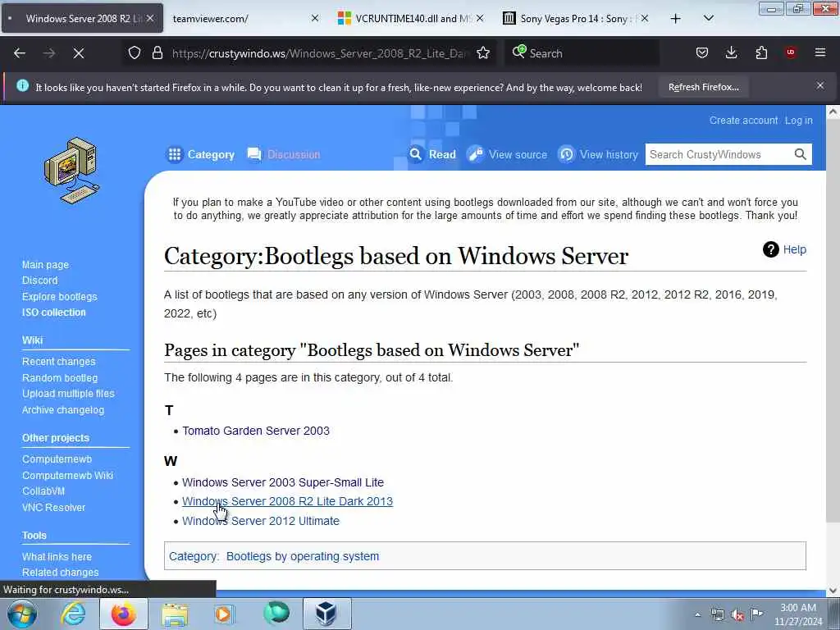
Task: Open Archive changelog sidebar link
Action: click(62, 410)
